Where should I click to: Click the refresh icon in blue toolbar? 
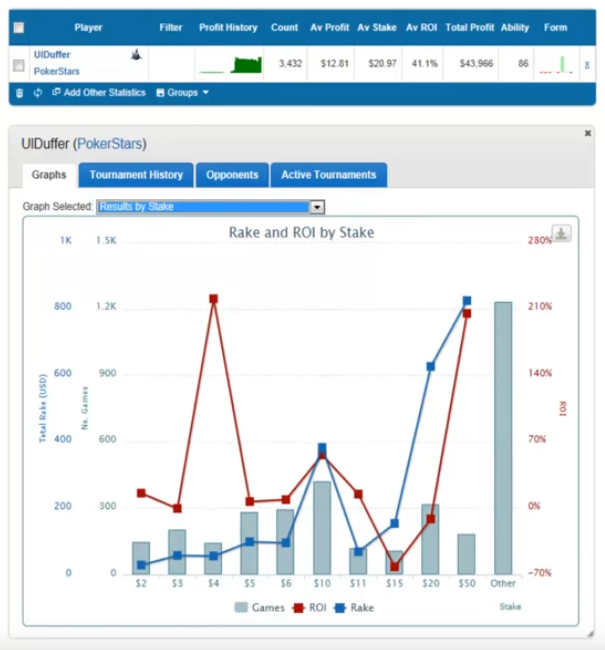(37, 92)
